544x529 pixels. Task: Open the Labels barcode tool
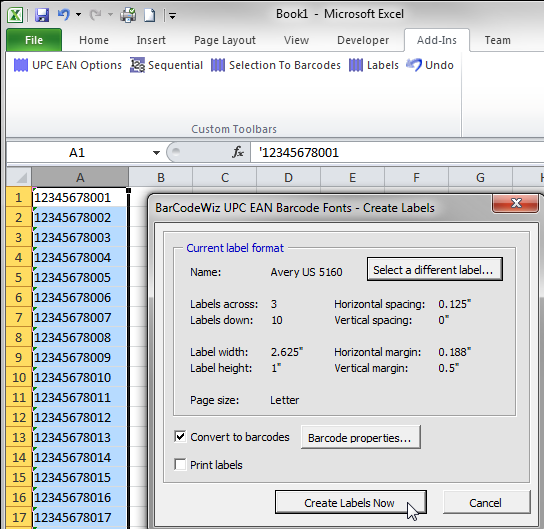point(374,65)
